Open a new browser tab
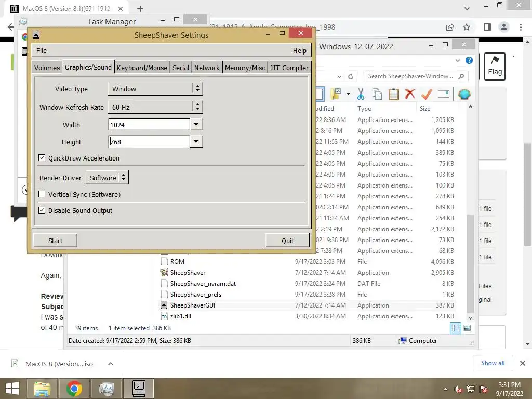Viewport: 532px width, 399px height. coord(140,9)
